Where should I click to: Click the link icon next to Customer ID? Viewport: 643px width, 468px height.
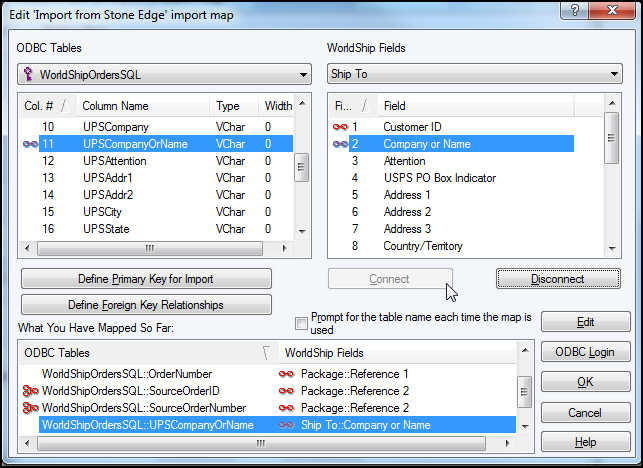[x=340, y=127]
